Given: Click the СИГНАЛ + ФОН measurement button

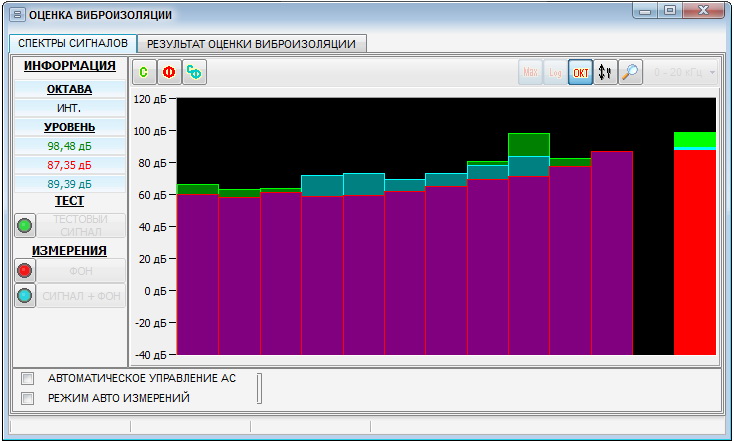Looking at the screenshot, I should tap(82, 295).
